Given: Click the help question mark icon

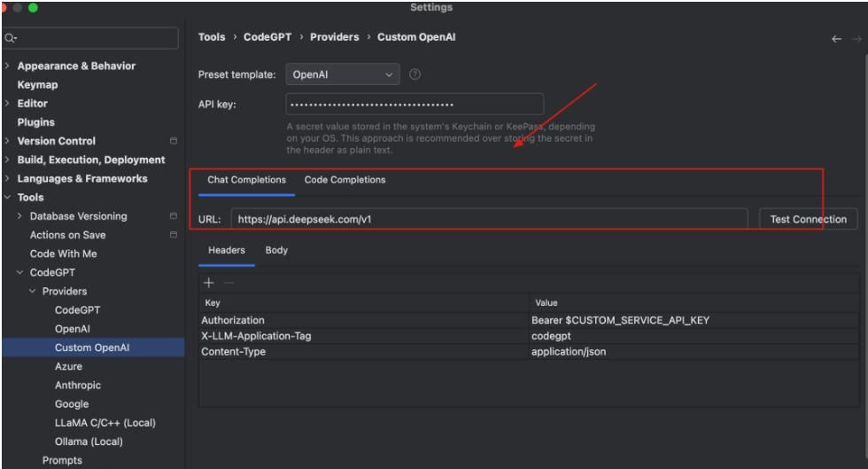Looking at the screenshot, I should click(415, 74).
